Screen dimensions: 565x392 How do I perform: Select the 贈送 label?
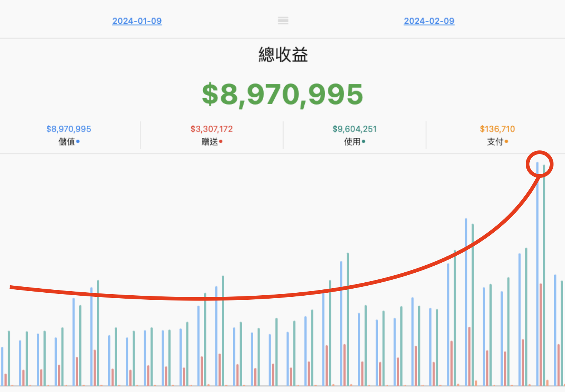(209, 142)
